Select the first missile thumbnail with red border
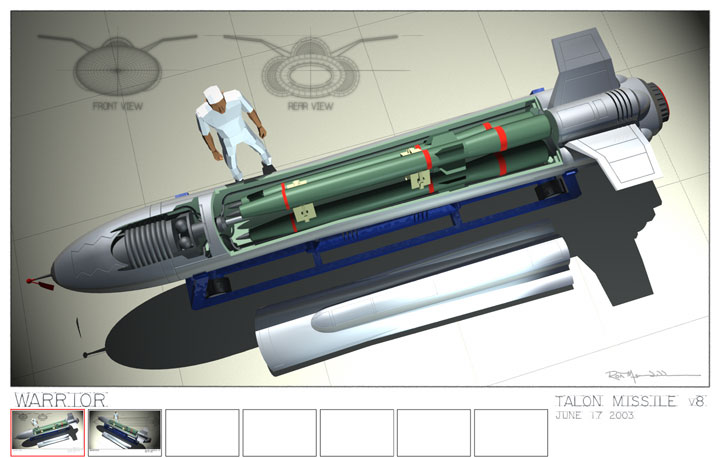720x458 pixels. (47, 432)
